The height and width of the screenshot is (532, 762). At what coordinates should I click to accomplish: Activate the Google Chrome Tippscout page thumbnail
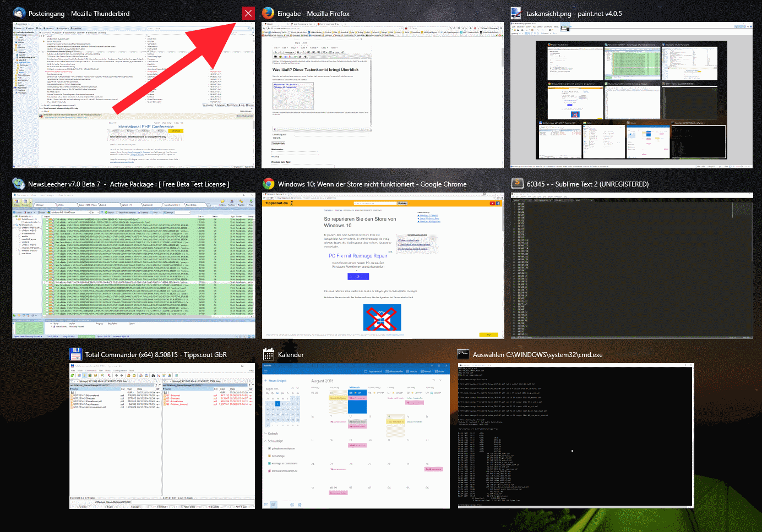[383, 265]
